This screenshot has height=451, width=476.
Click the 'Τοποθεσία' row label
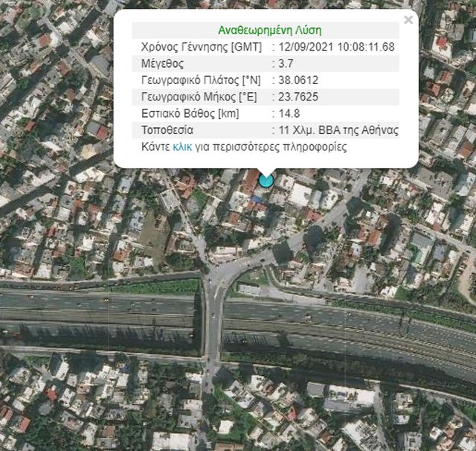167,130
